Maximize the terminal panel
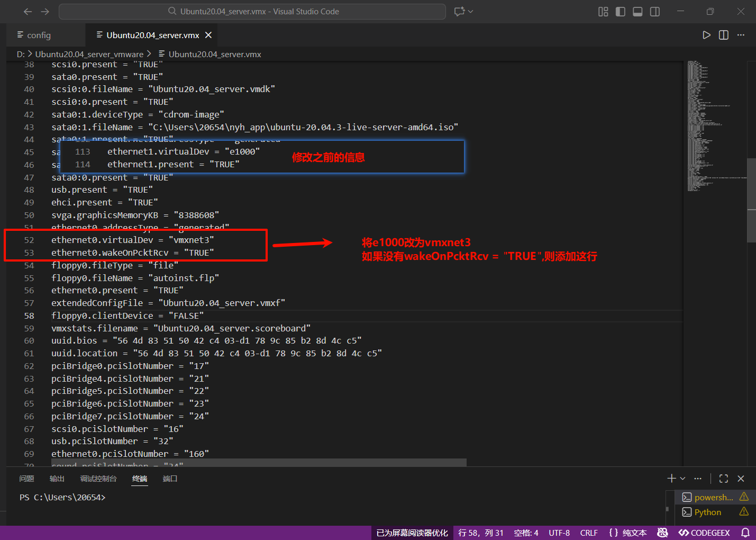The height and width of the screenshot is (540, 756). point(724,479)
